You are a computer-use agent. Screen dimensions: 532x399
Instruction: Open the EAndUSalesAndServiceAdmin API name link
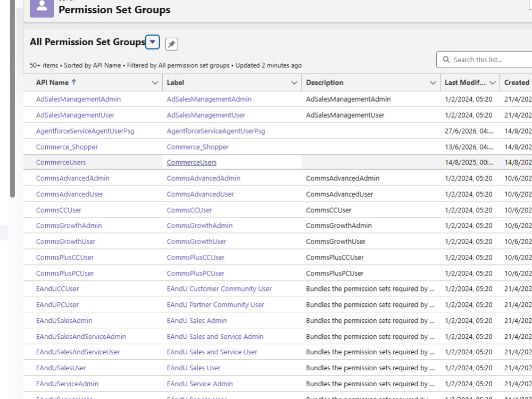[x=81, y=337]
